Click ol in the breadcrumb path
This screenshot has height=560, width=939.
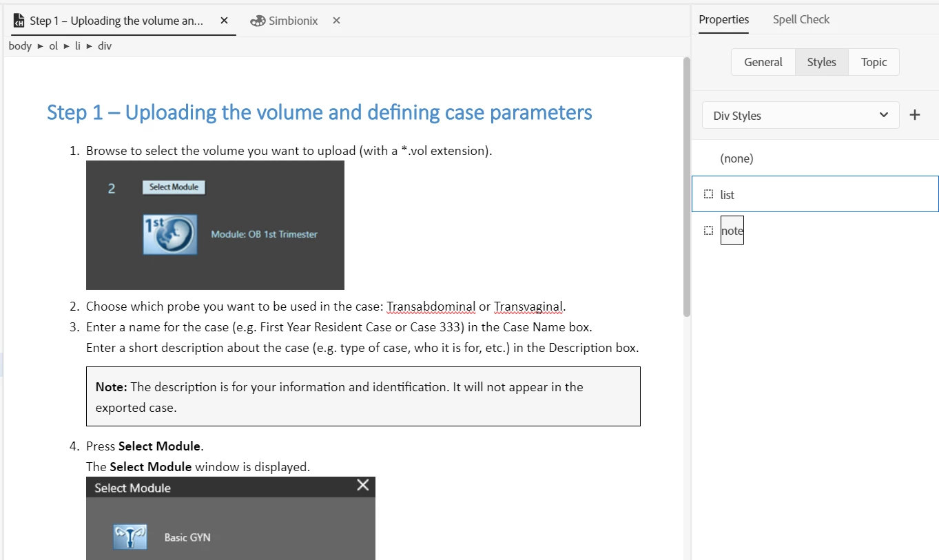pos(53,46)
